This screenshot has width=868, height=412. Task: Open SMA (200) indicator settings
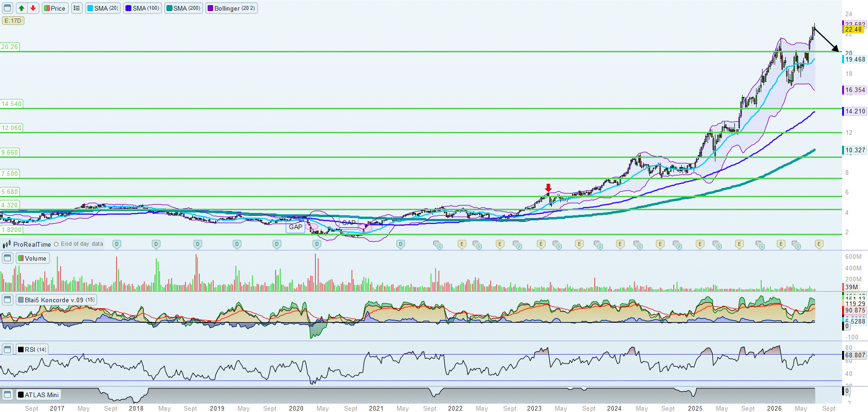click(x=184, y=8)
